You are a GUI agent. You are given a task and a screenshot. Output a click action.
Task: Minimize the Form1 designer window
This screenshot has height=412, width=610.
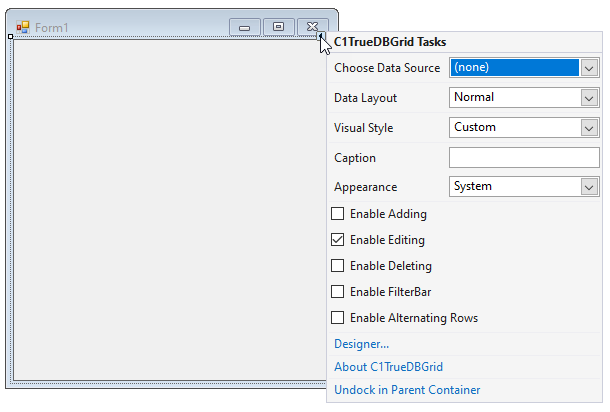coord(244,27)
